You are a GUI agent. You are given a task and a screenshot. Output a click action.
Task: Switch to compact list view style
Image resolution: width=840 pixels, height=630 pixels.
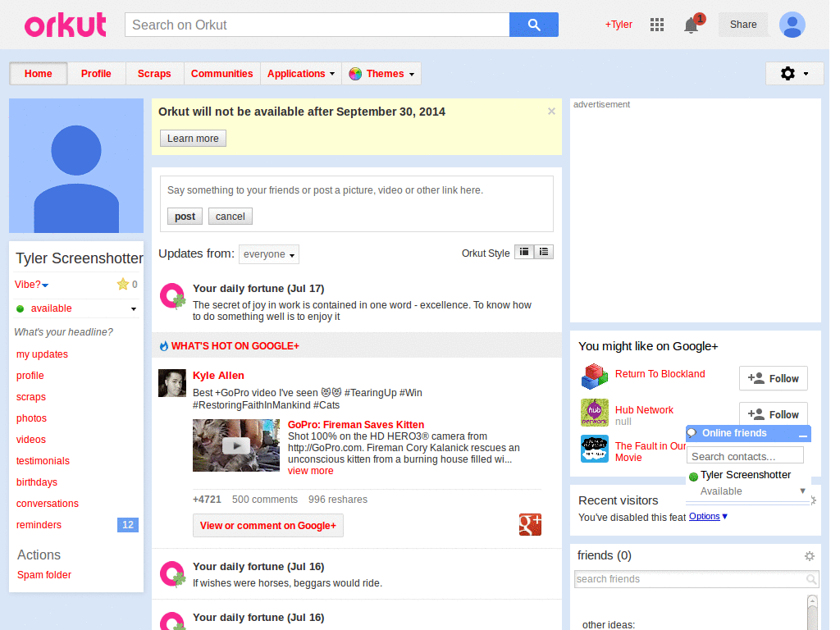pyautogui.click(x=524, y=252)
